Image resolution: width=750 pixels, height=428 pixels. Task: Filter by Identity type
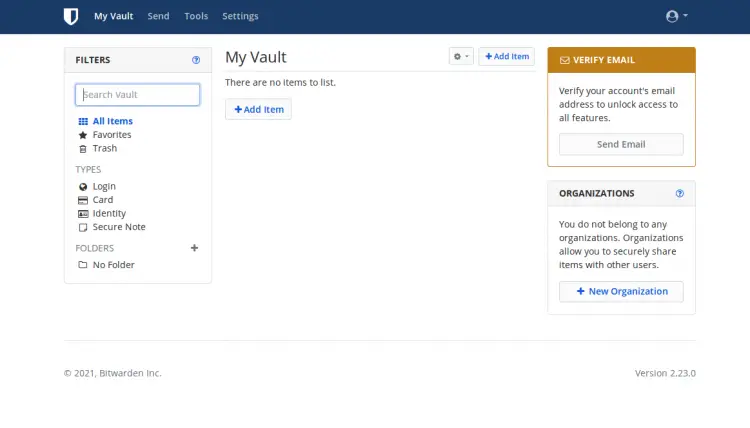109,213
